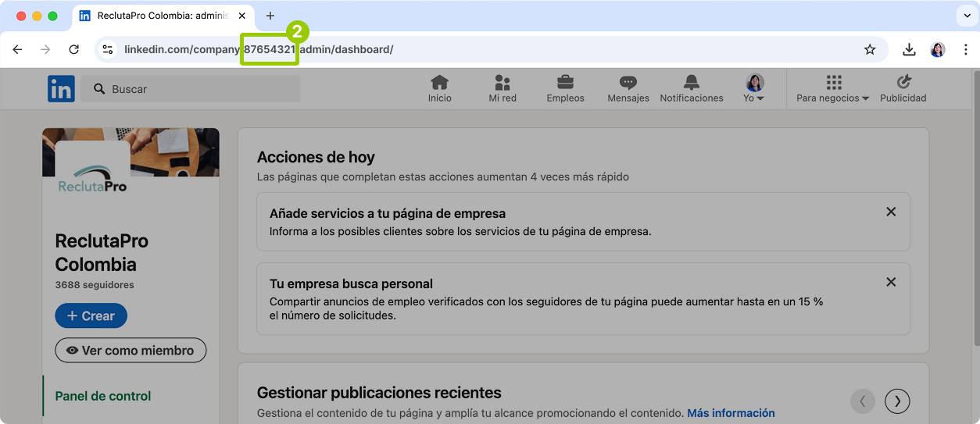This screenshot has width=980, height=424.
Task: Bookmark this page with star icon
Action: (x=870, y=49)
